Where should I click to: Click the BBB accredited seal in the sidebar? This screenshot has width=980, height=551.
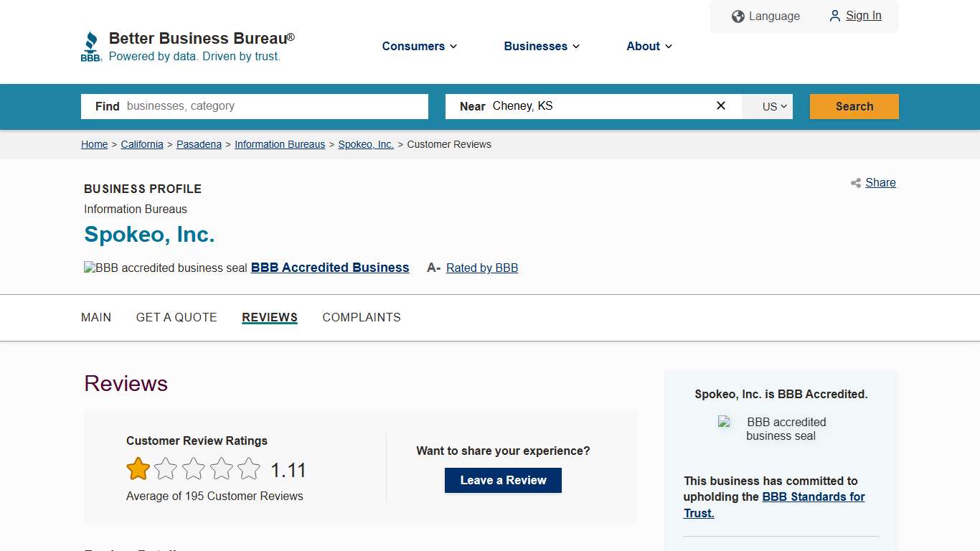(724, 423)
